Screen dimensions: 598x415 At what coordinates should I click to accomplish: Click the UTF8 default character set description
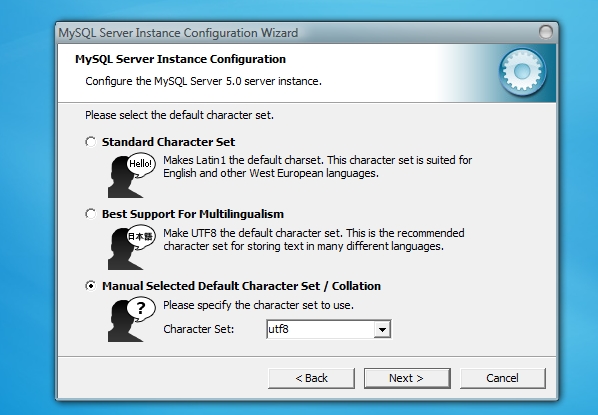[x=314, y=240]
